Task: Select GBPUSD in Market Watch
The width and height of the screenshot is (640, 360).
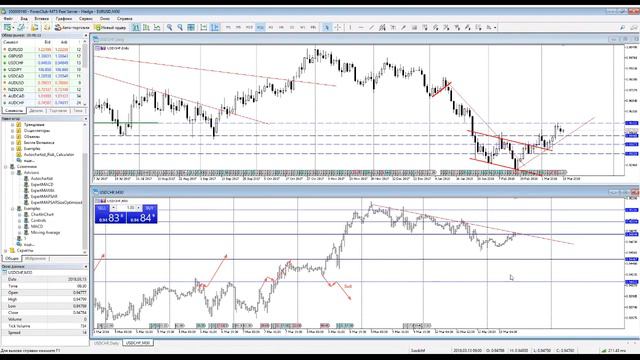Action: point(43,56)
